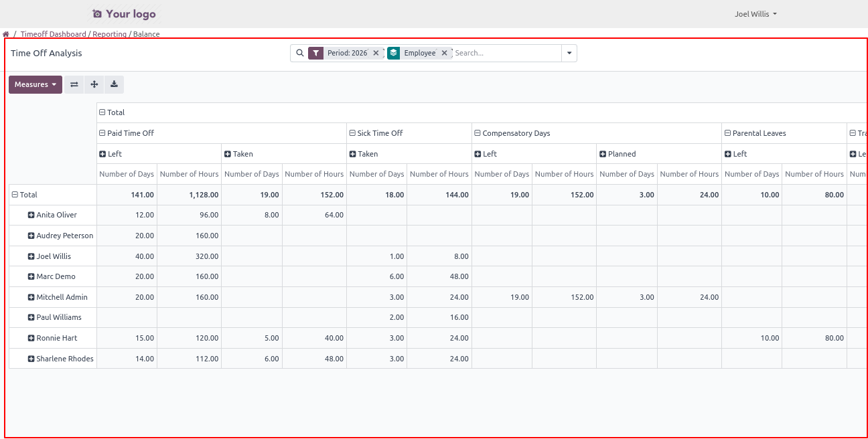Click the flip axis icon
Viewport: 868px width, 439px height.
click(x=74, y=84)
